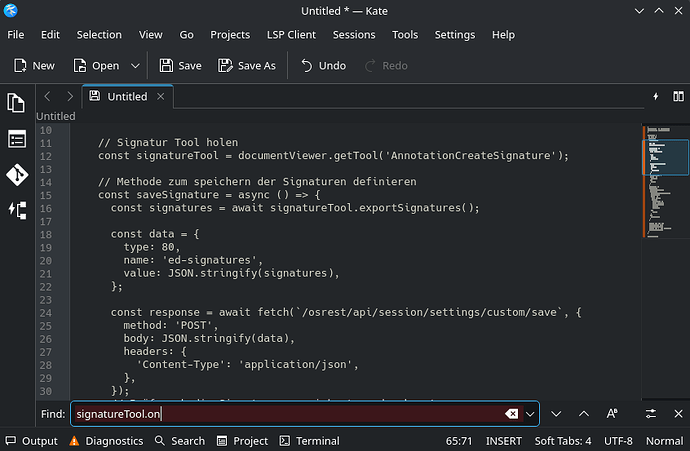The height and width of the screenshot is (451, 690).
Task: Open the LSP Client menu
Action: [x=291, y=35]
